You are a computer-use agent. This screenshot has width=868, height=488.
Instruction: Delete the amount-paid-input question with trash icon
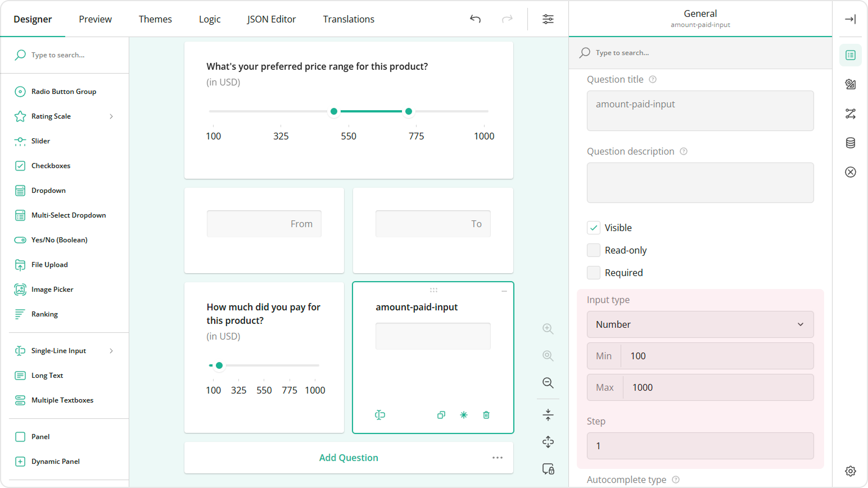486,415
